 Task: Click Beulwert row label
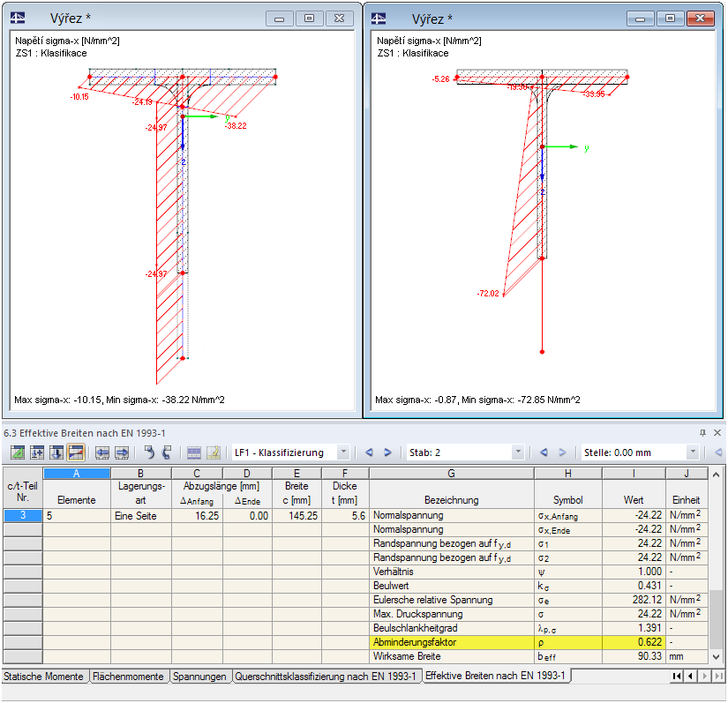[451, 586]
